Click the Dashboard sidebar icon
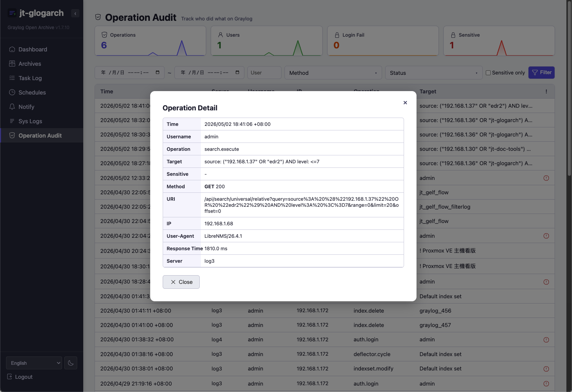Viewport: 572px width, 392px height. 12,49
